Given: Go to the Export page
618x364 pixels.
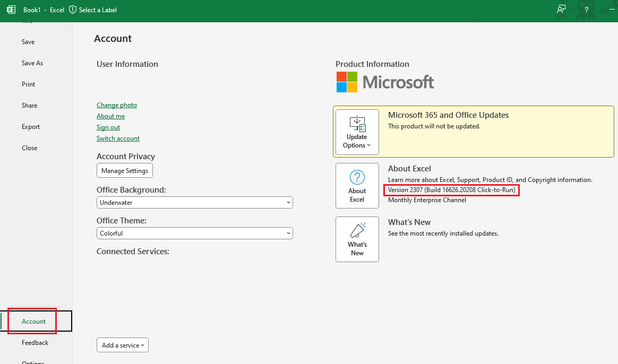Looking at the screenshot, I should pyautogui.click(x=31, y=127).
